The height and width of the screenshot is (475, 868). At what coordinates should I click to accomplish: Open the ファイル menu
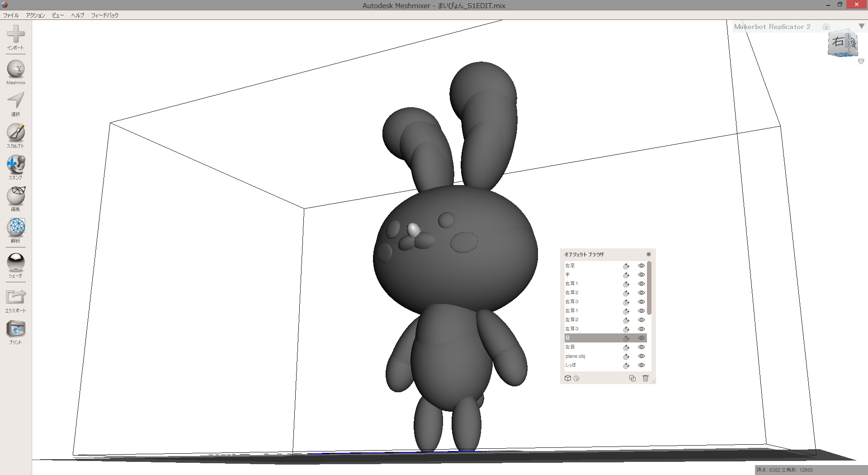pos(11,15)
